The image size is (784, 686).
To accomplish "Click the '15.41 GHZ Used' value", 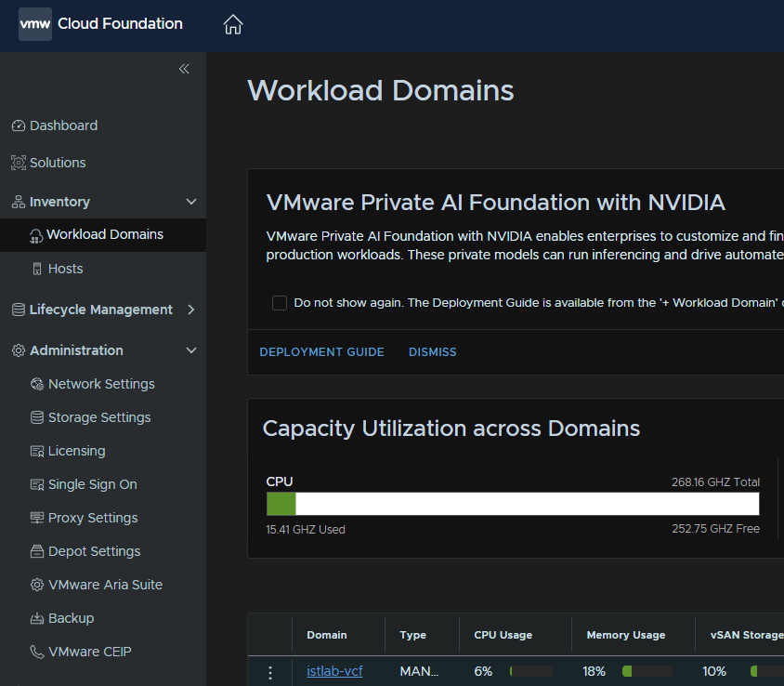I will 306,530.
